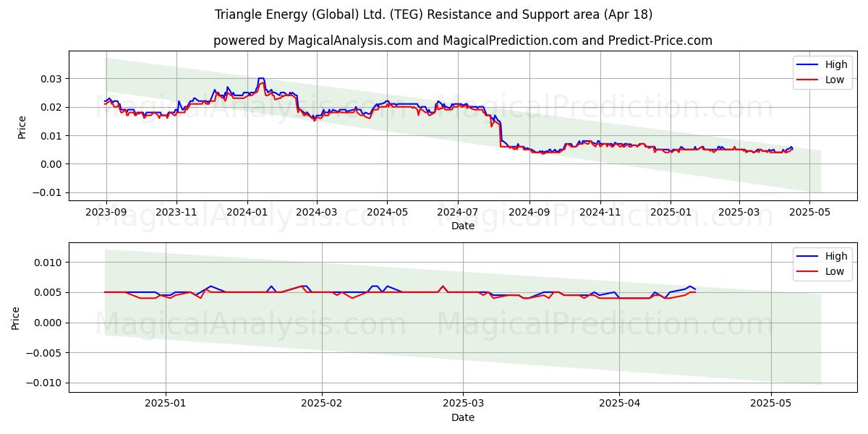Screen dimensions: 868x434
Task: Click the '2024-01' date tick label
Action: pyautogui.click(x=247, y=213)
